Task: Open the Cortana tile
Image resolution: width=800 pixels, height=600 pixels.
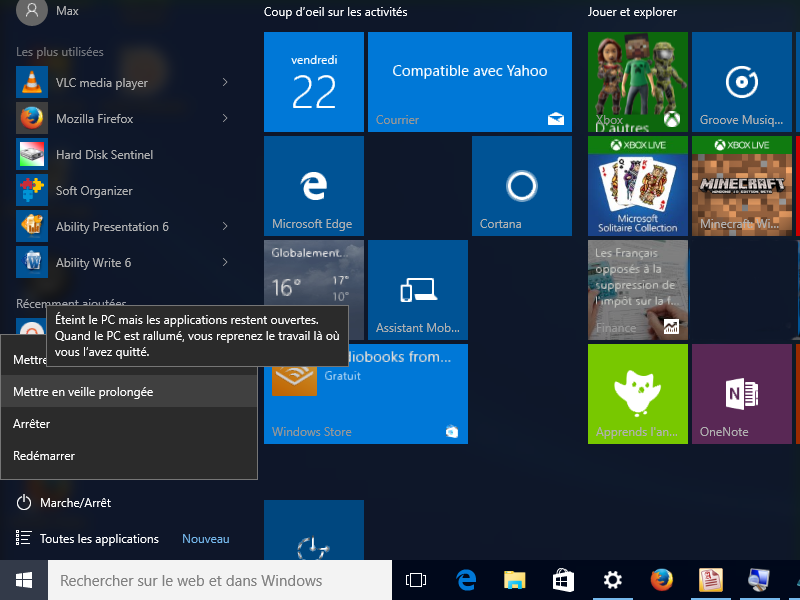Action: coord(521,186)
